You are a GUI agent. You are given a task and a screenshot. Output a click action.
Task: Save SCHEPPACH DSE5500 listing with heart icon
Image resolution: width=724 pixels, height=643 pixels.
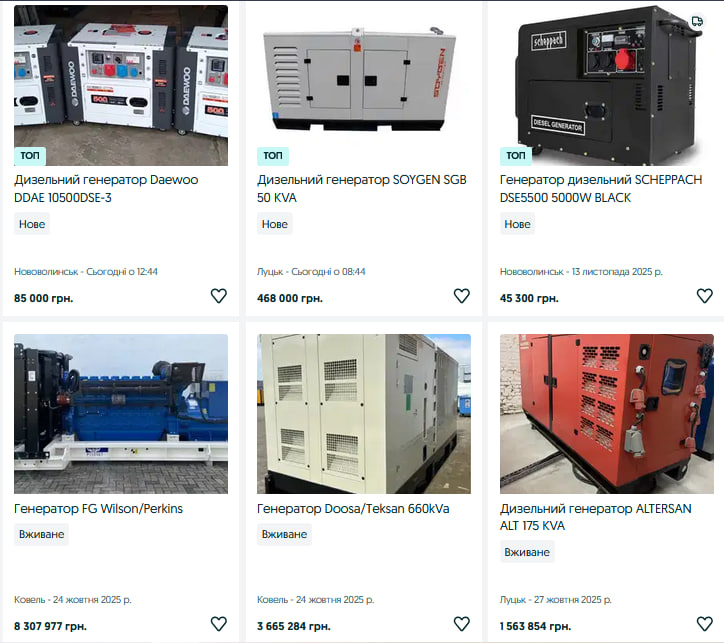[x=705, y=296]
